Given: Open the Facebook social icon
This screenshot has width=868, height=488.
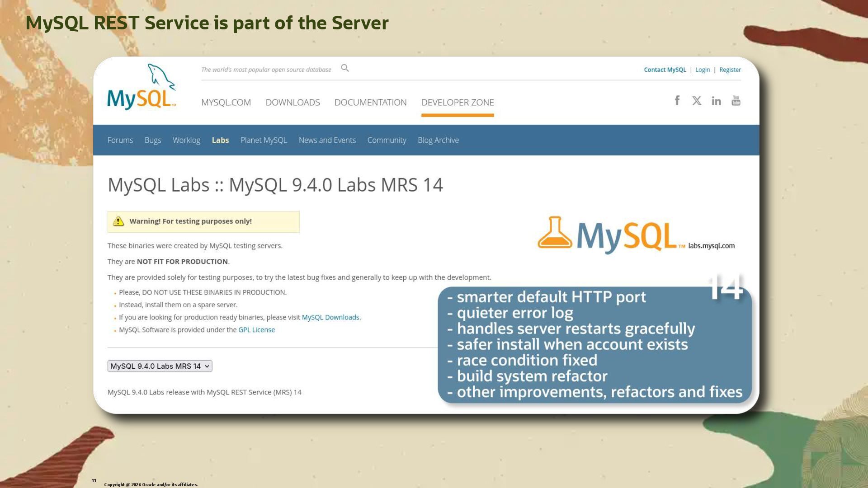Looking at the screenshot, I should click(x=677, y=100).
